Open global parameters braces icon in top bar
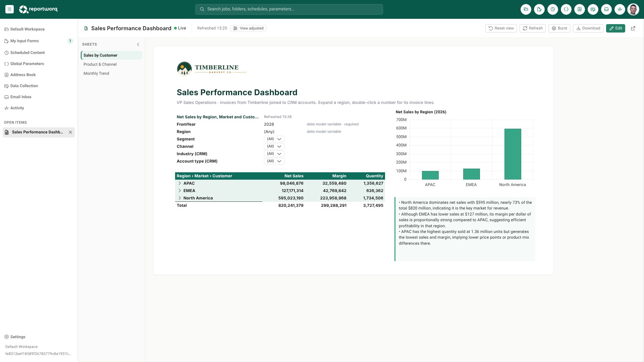644x362 pixels. coord(566,9)
